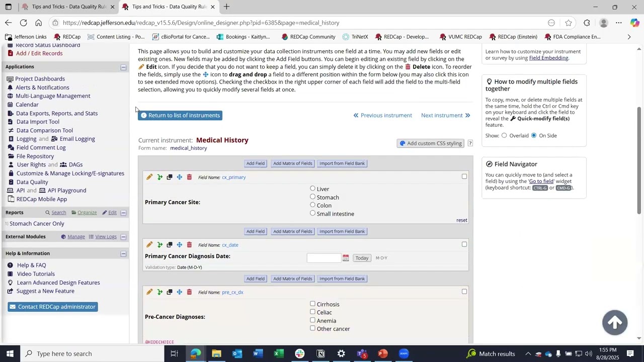
Task: Bookmark this page with the star icon
Action: click(568, 23)
